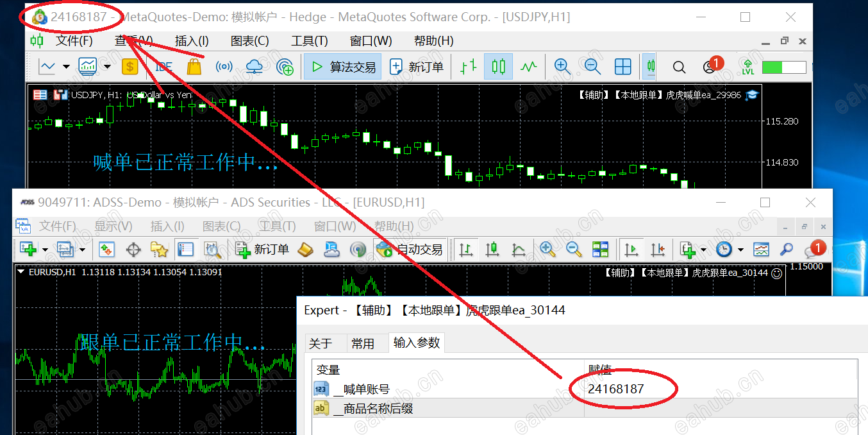Screen dimensions: 868x435
Task: Toggle the Terminal panel icon in MT4 toolbar
Action: 185,249
